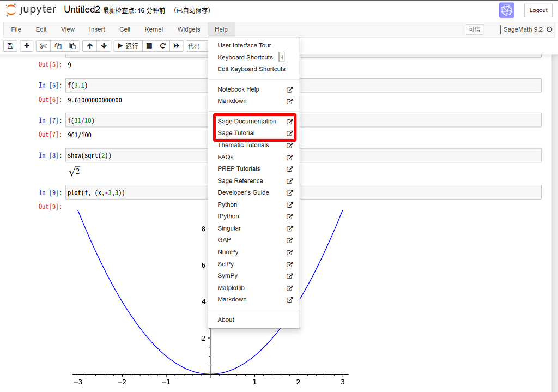Open Notebook Help link
The width and height of the screenshot is (558, 392).
tap(254, 89)
